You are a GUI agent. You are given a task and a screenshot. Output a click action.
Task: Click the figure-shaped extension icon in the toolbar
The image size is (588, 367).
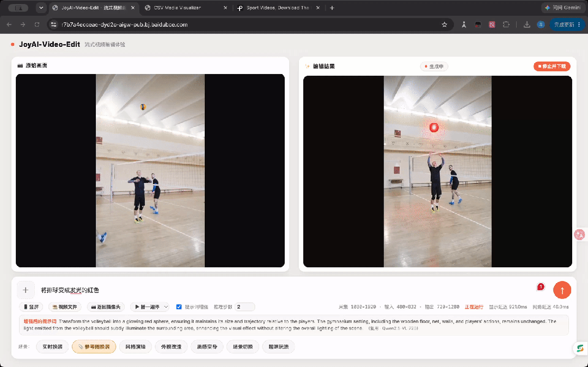coord(464,25)
